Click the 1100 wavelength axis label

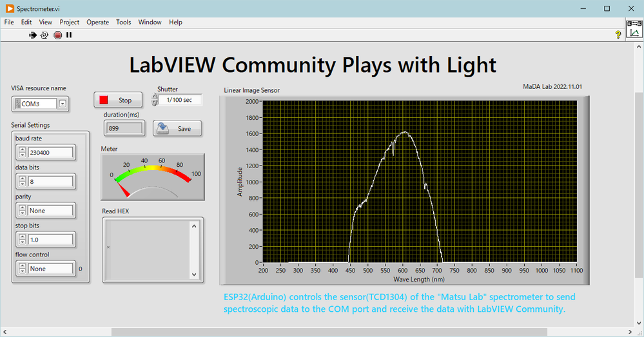pos(576,271)
